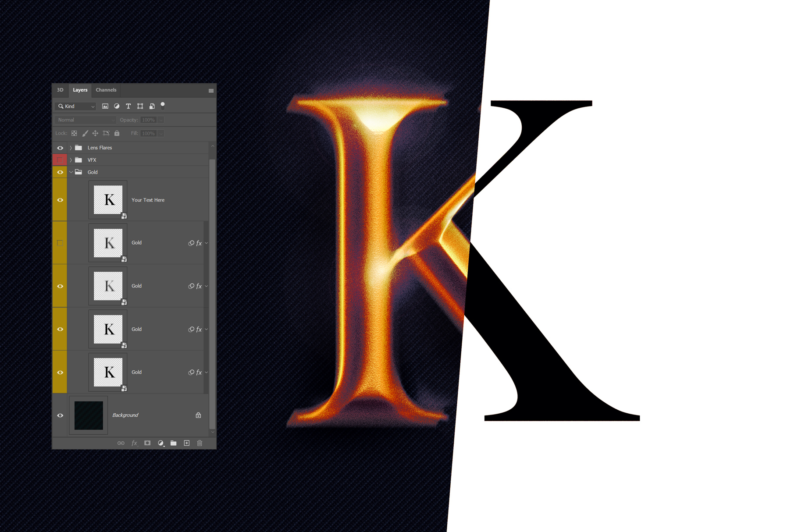
Task: Show the hidden VFX group
Action: pyautogui.click(x=60, y=160)
